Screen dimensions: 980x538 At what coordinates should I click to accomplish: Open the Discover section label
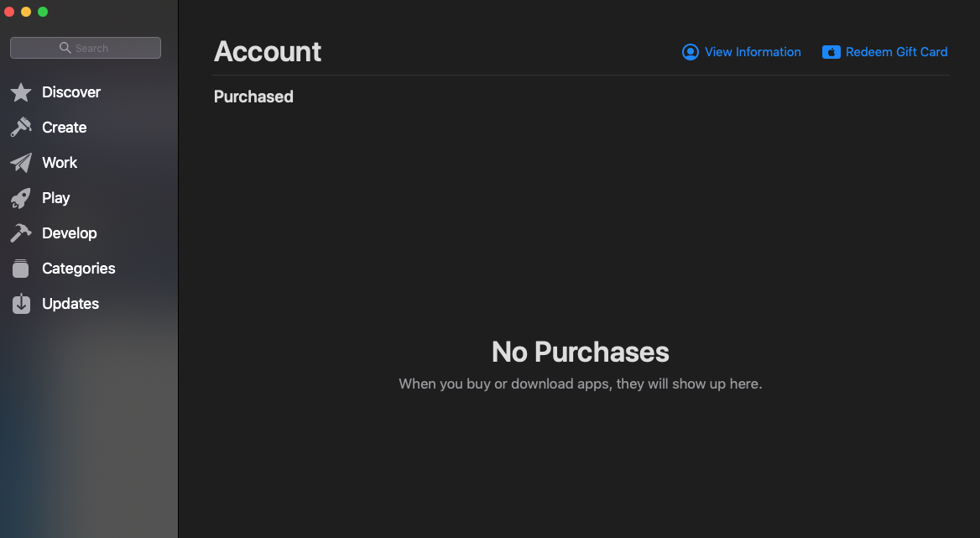(71, 92)
